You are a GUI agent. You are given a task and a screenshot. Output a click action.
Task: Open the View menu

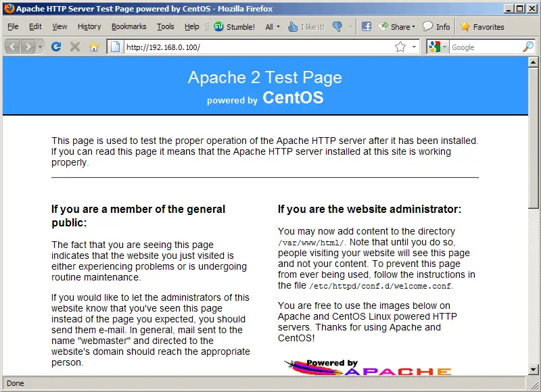pos(60,26)
